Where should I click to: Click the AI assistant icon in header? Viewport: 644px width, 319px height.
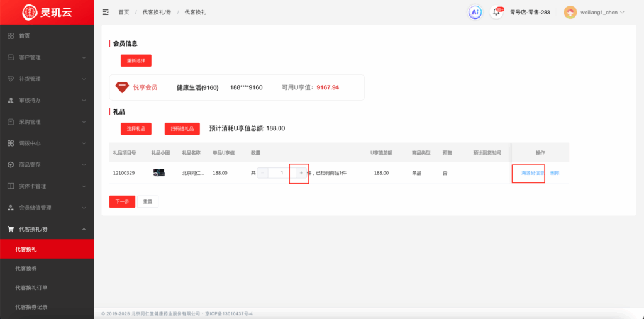tap(475, 12)
